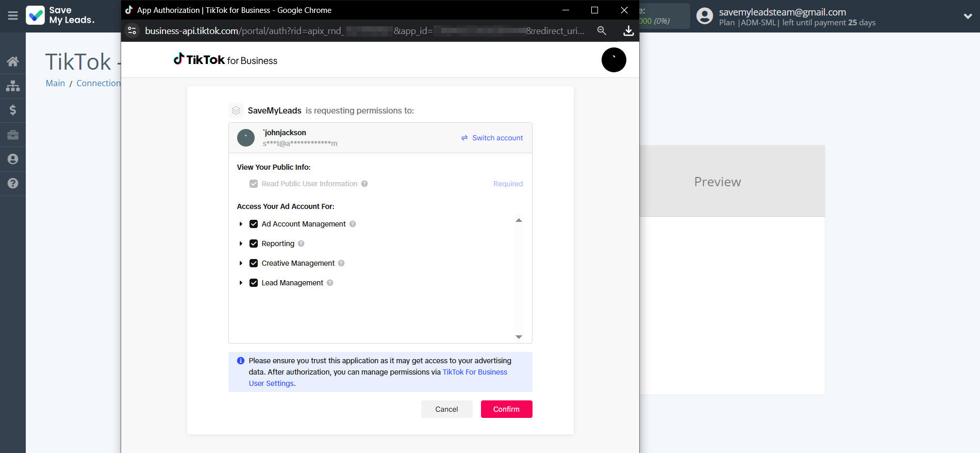Click help icon next to Read Public User Information
Screen dimensions: 980x453
364,184
